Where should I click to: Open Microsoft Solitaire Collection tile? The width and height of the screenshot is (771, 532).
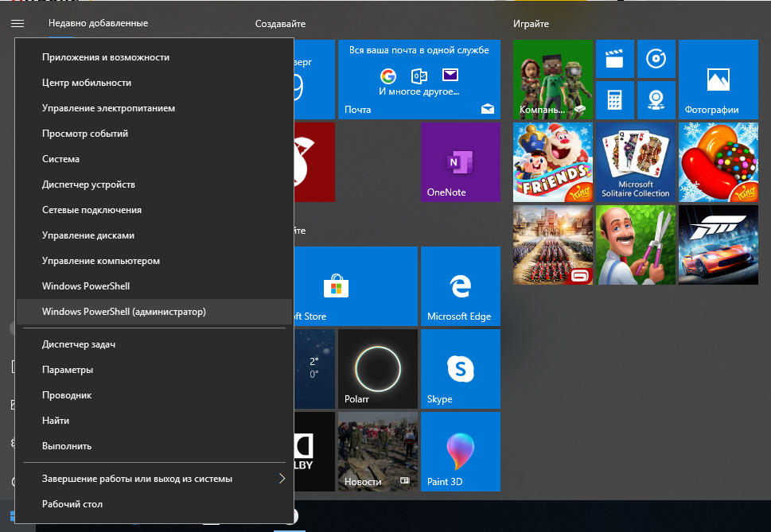pyautogui.click(x=635, y=162)
